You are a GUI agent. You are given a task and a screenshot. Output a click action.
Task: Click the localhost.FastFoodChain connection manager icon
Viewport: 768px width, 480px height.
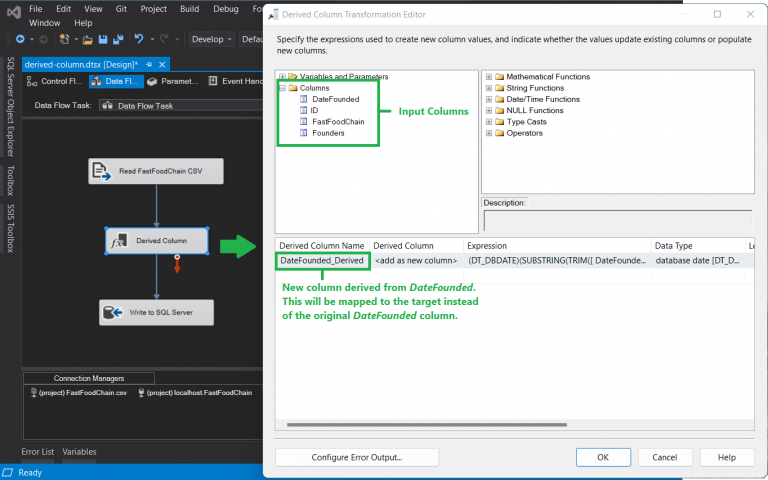click(142, 393)
